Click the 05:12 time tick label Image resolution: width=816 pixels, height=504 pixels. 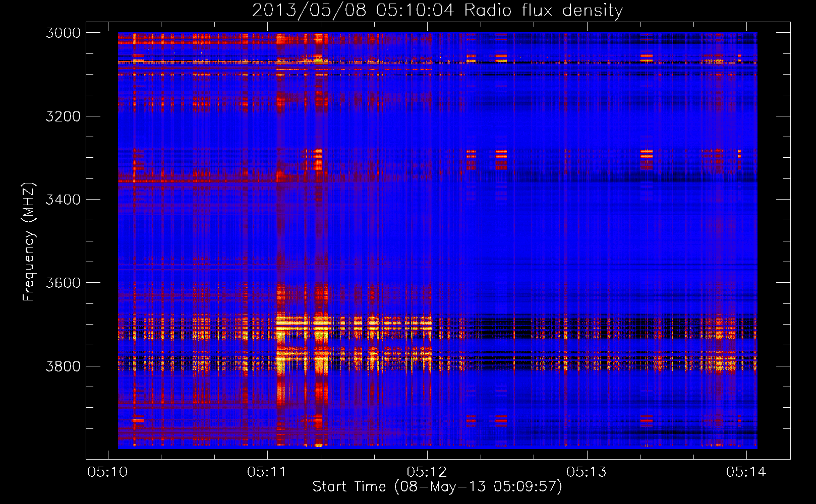coord(427,472)
